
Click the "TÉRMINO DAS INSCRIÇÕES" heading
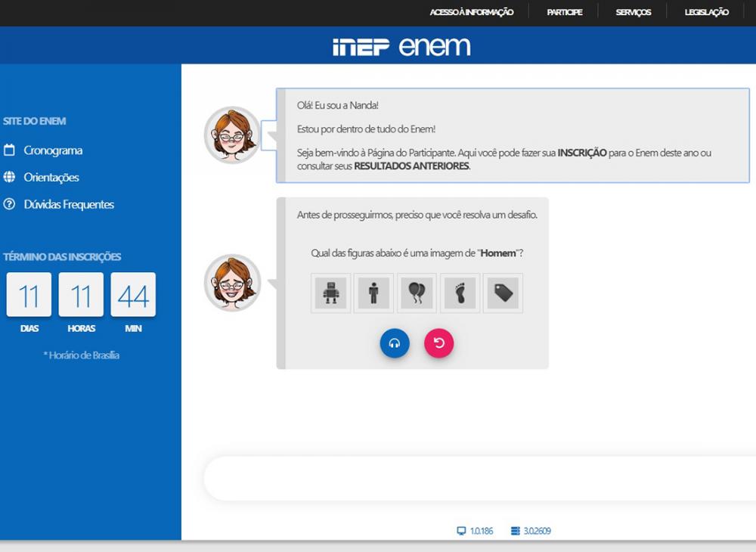62,256
